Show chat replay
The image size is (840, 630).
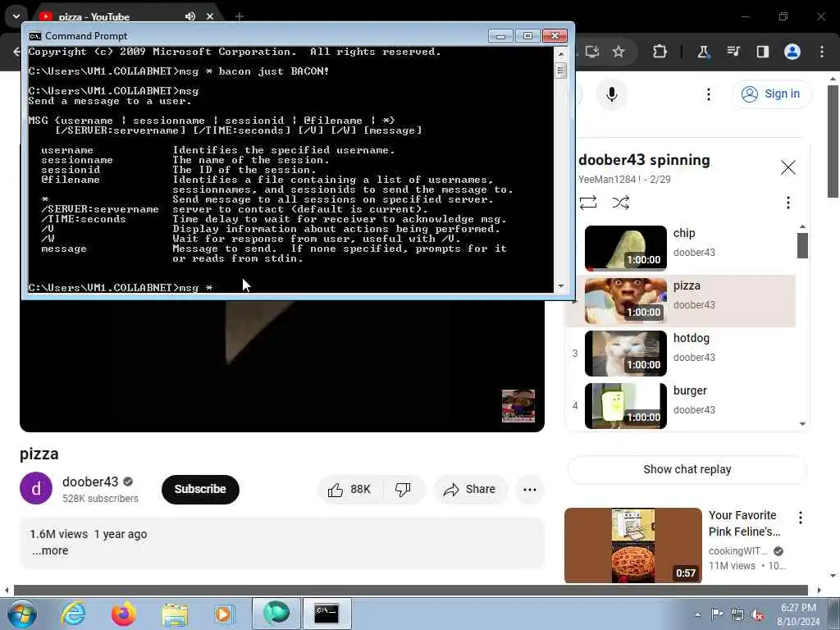coord(687,469)
